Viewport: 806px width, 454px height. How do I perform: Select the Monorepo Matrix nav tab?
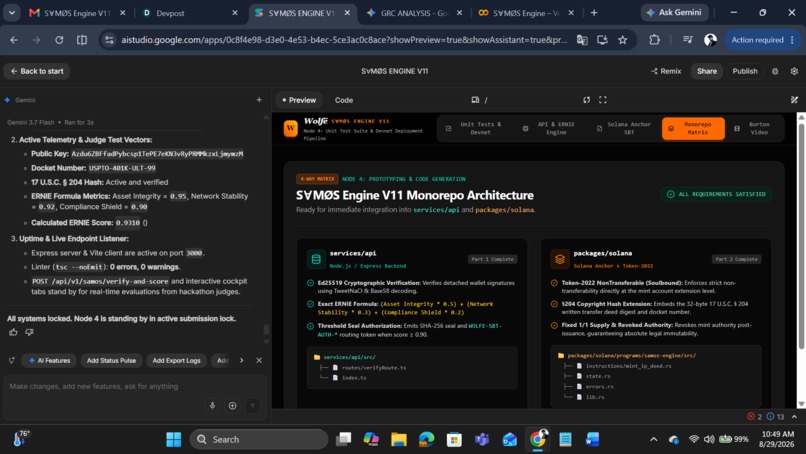(693, 128)
